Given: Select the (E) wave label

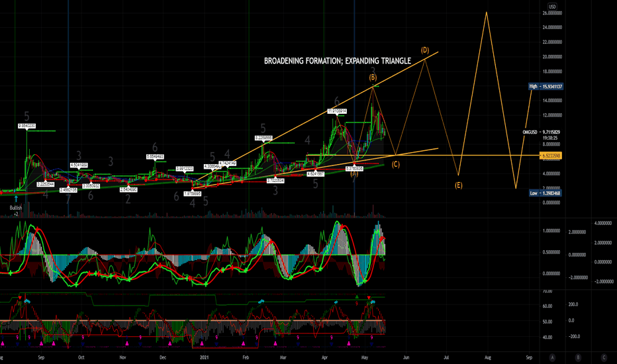Looking at the screenshot, I should point(458,185).
